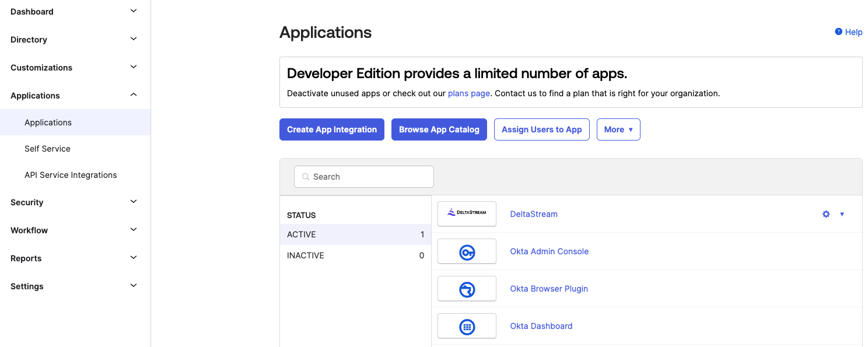Click the Okta Dashboard grid icon

point(467,327)
